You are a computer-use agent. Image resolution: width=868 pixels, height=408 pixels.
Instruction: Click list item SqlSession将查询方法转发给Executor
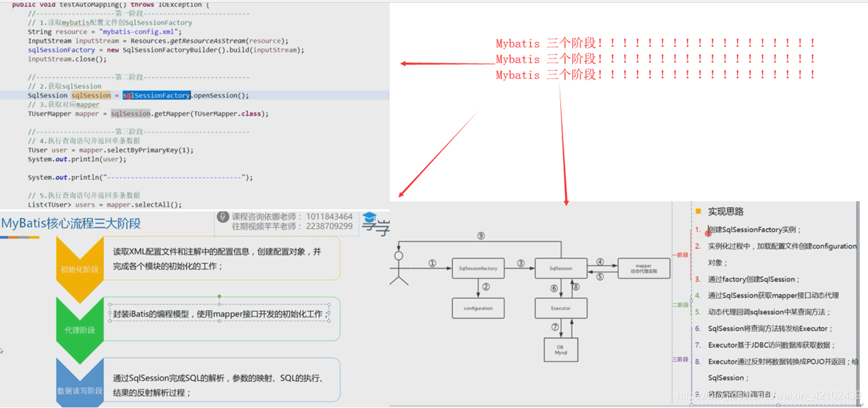769,328
